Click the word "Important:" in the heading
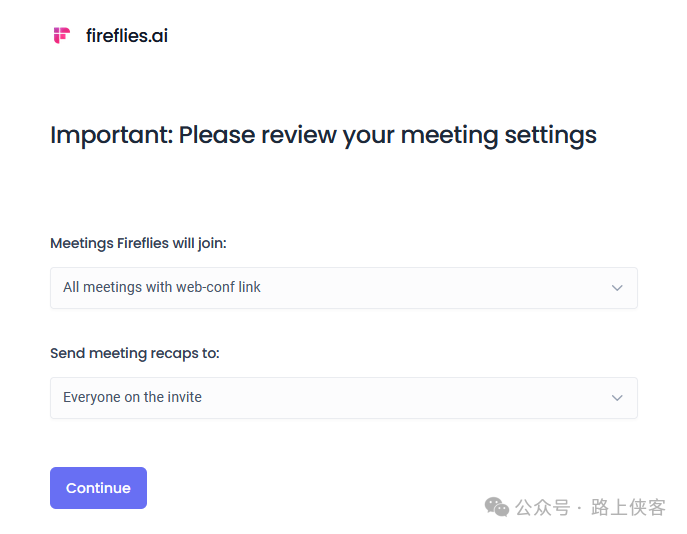The image size is (687, 534). (111, 135)
